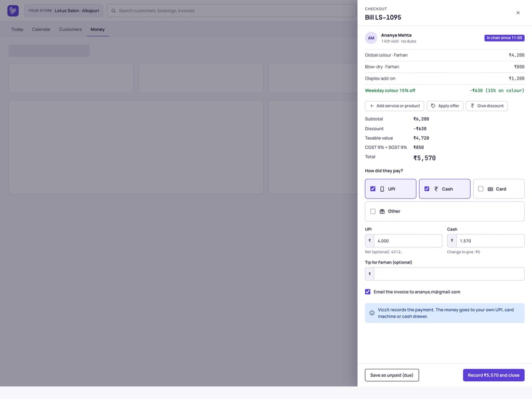Click the In chair since 11:00 badge
The height and width of the screenshot is (399, 532).
(504, 38)
